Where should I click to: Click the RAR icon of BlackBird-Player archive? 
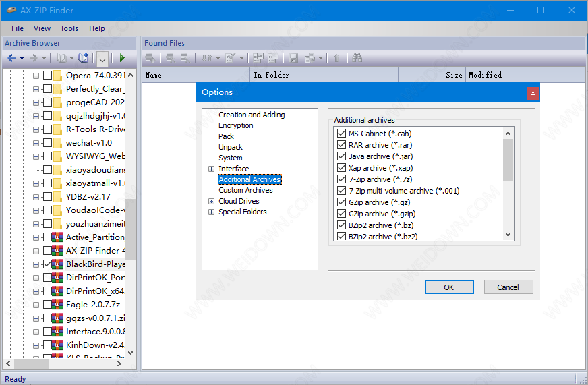pyautogui.click(x=57, y=264)
